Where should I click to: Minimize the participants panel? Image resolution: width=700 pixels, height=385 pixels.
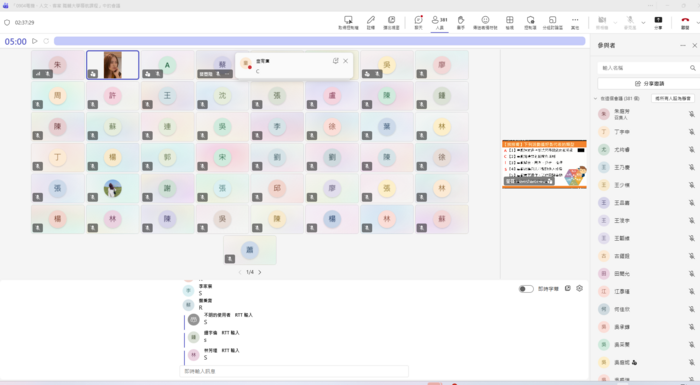tap(683, 46)
